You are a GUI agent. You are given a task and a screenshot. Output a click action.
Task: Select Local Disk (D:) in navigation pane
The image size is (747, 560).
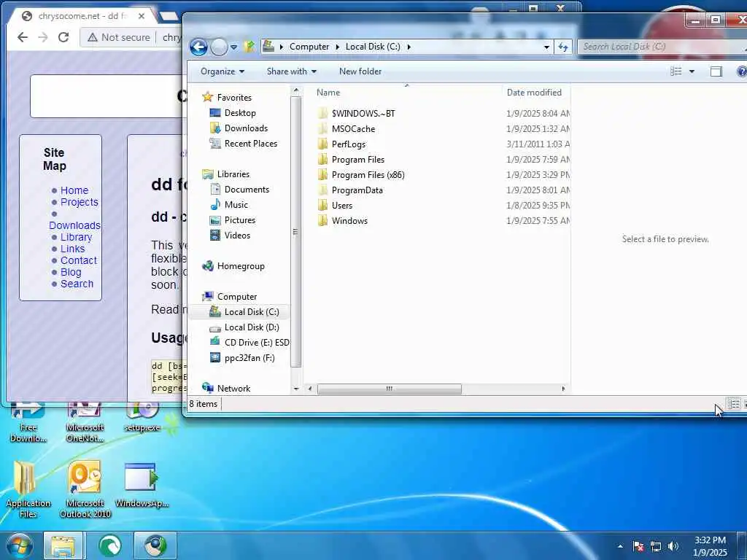(x=252, y=327)
